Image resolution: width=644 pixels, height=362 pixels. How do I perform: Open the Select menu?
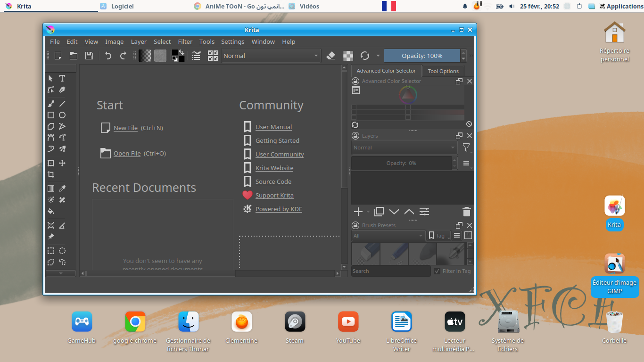[162, 41]
